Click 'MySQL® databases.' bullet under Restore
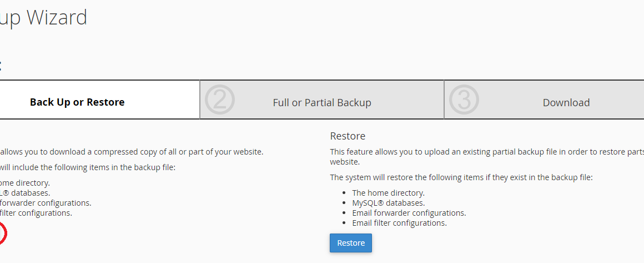 pos(389,203)
